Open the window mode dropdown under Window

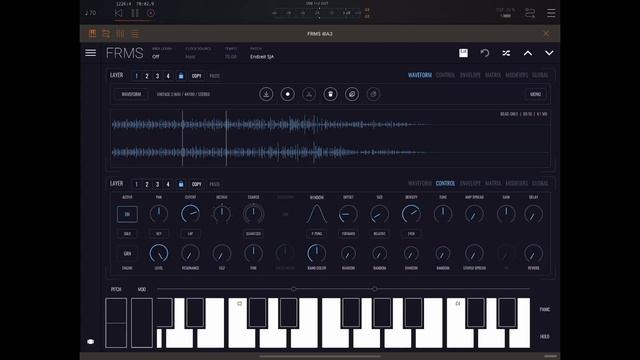(317, 234)
